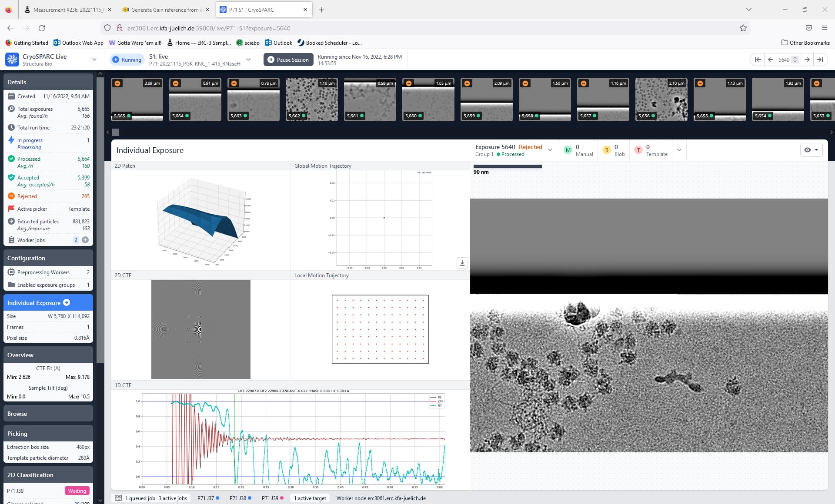Toggle the 2D Classification section header
The width and height of the screenshot is (835, 504).
pyautogui.click(x=48, y=475)
